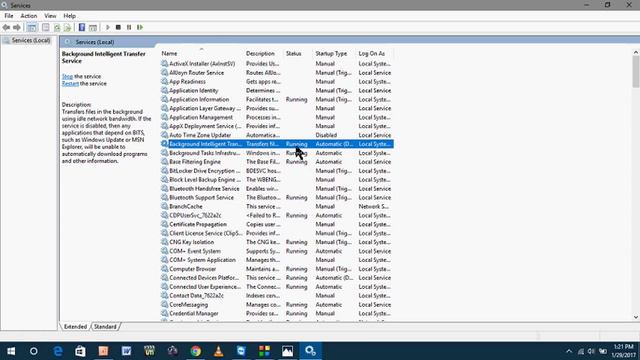Click the vertical scrollbar thumb
This screenshot has width=640, height=360.
(636, 71)
